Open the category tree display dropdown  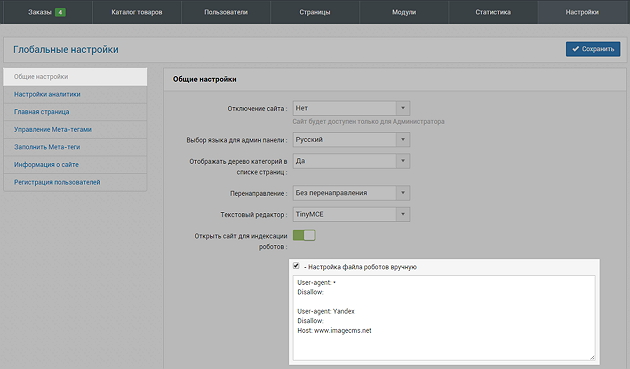click(x=351, y=161)
